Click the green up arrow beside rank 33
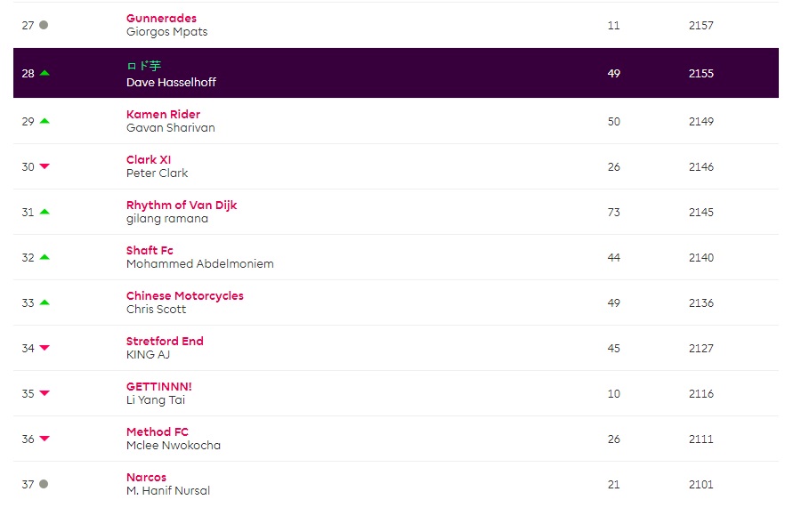The image size is (785, 532). pos(45,302)
